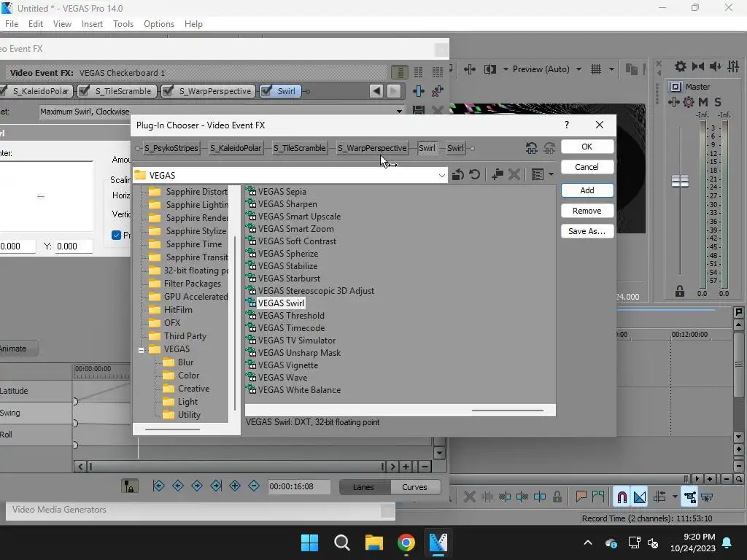Uncheck the S_TileScramble effect checkbox

point(84,90)
